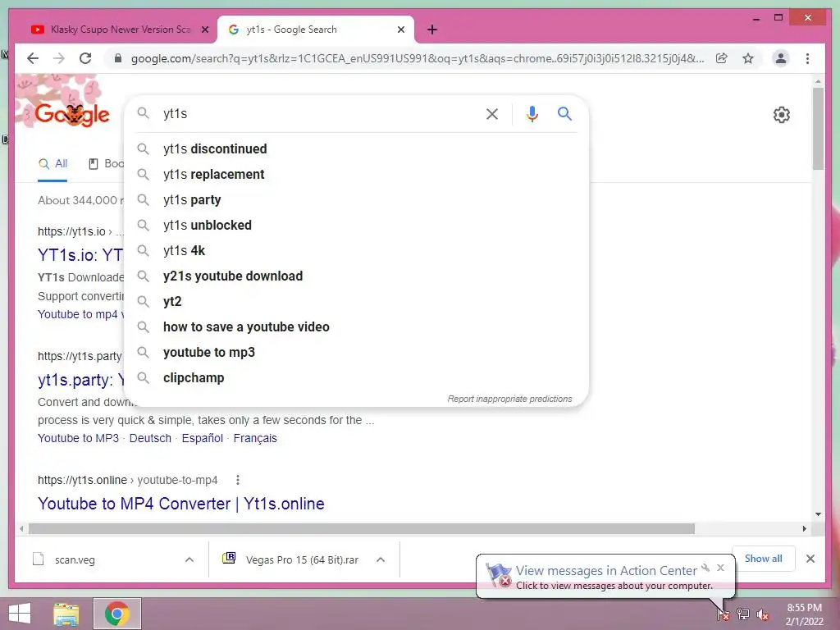
Task: Select the yt1s Google Search tab
Action: pos(316,30)
